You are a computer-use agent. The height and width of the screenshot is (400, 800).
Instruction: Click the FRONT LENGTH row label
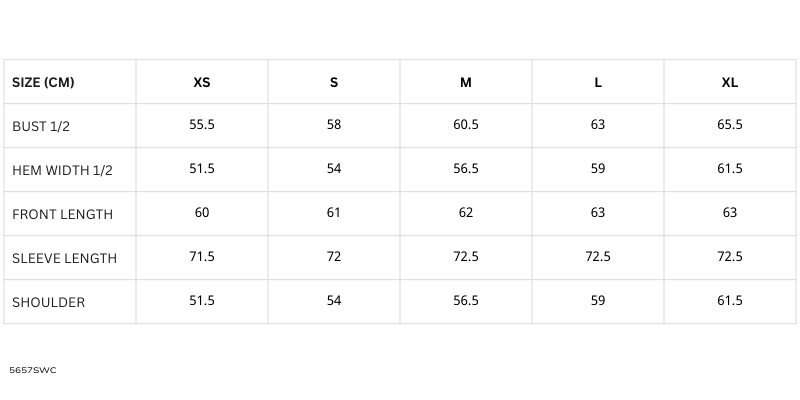click(x=62, y=214)
